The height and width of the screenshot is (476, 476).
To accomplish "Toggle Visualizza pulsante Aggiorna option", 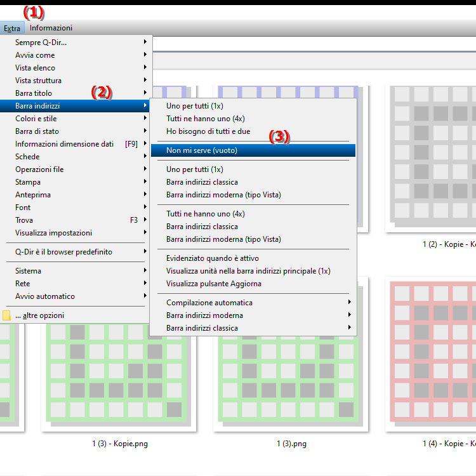I will 213,284.
